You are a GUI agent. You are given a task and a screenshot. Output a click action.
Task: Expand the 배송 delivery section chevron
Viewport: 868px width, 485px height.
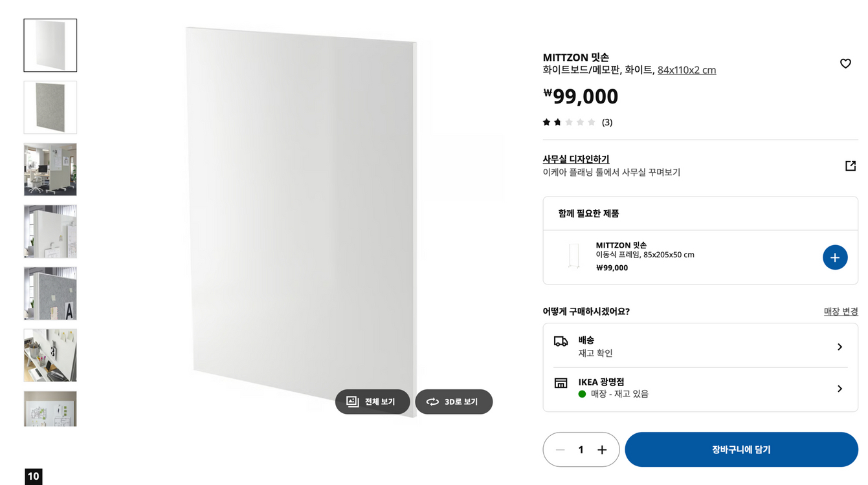840,346
